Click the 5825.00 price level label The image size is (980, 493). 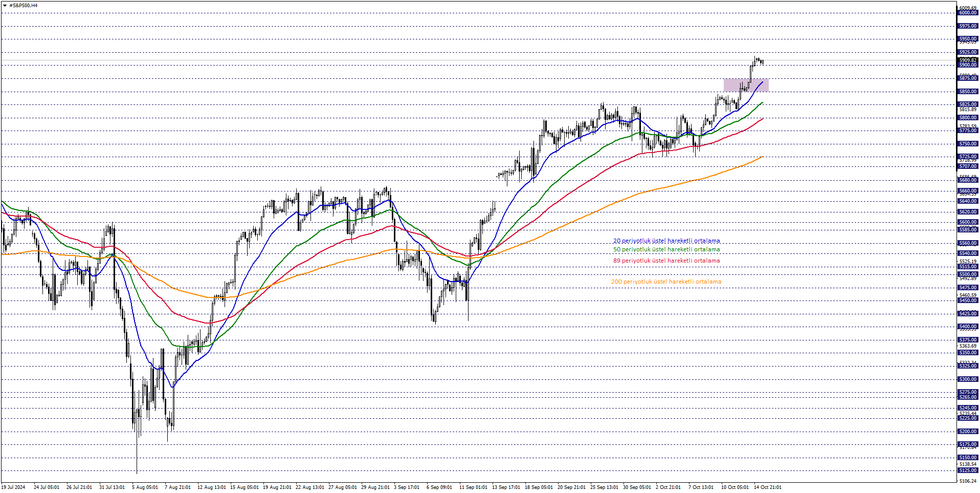pos(968,104)
